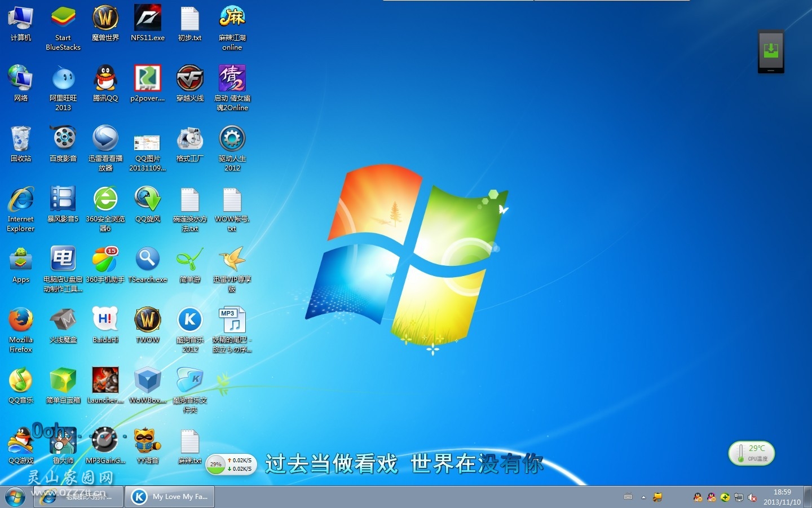Select 电脑店U盘启动制作工具 icon
Image resolution: width=812 pixels, height=508 pixels.
point(63,270)
